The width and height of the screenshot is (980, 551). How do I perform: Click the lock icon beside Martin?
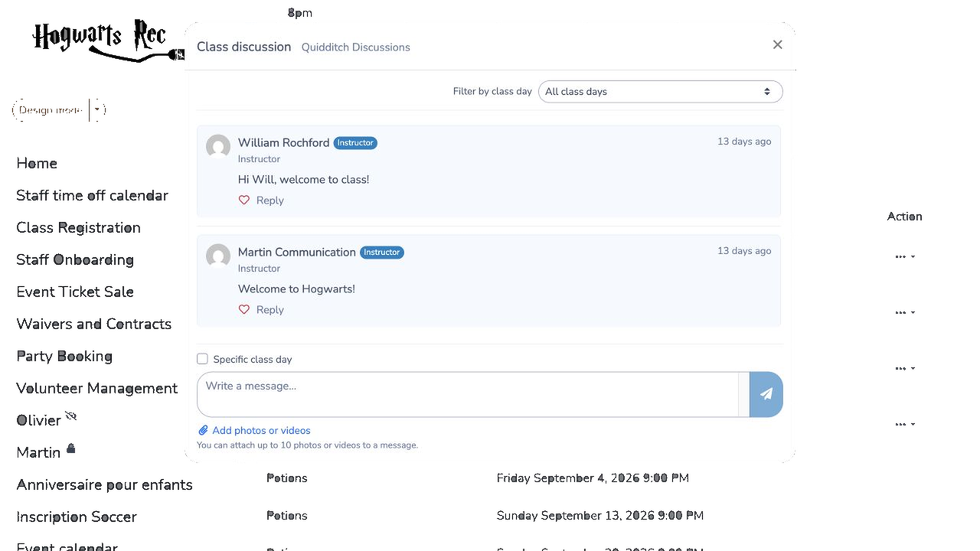click(x=70, y=448)
